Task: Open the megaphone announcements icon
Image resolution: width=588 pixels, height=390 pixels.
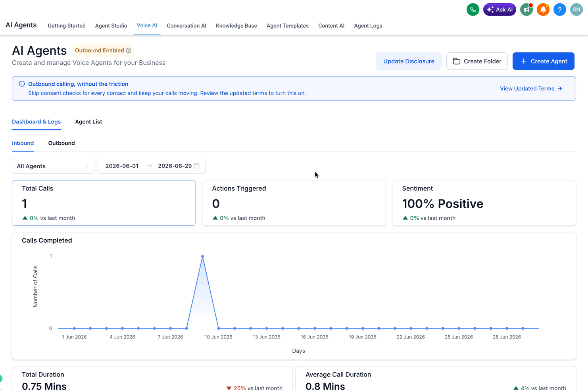Action: pyautogui.click(x=527, y=10)
